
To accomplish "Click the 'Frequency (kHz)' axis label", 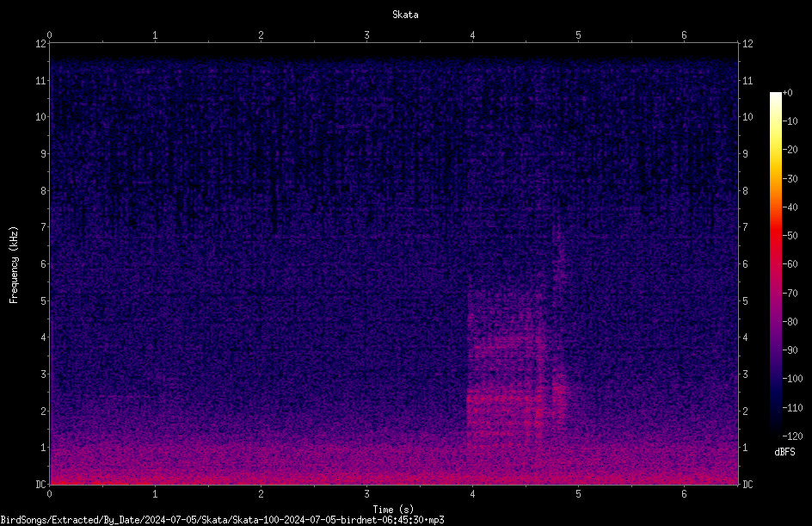I will [14, 265].
